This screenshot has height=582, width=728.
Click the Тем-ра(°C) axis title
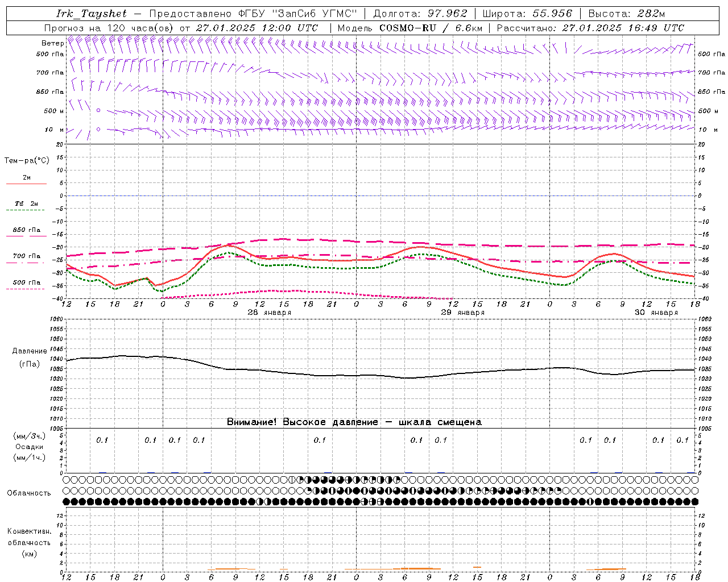pyautogui.click(x=27, y=161)
